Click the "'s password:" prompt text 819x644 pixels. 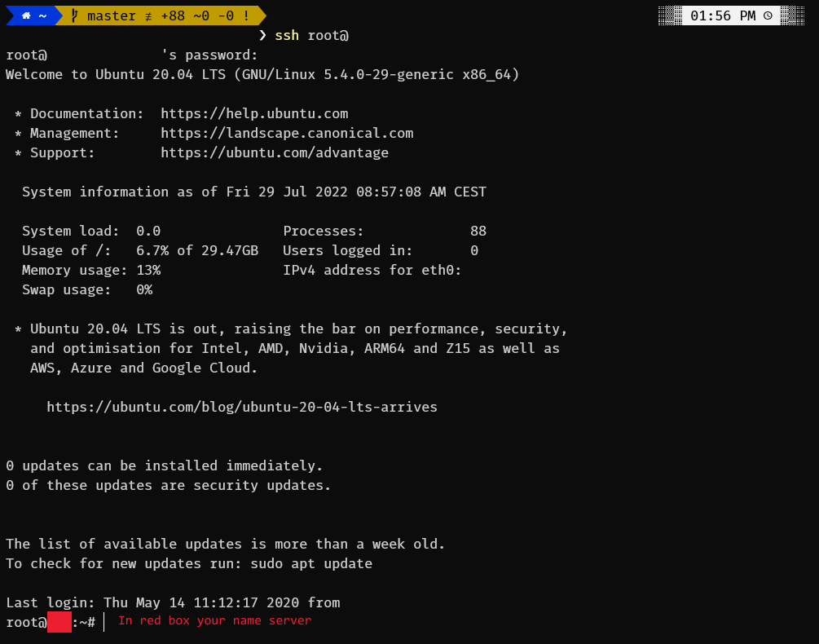(x=209, y=55)
